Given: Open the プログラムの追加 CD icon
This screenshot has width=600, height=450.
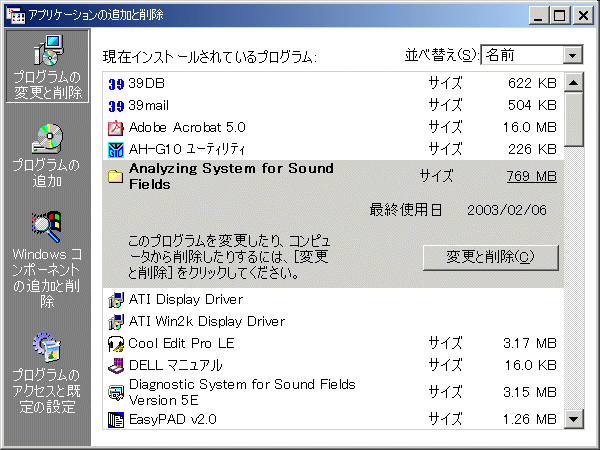Looking at the screenshot, I should coord(47,139).
